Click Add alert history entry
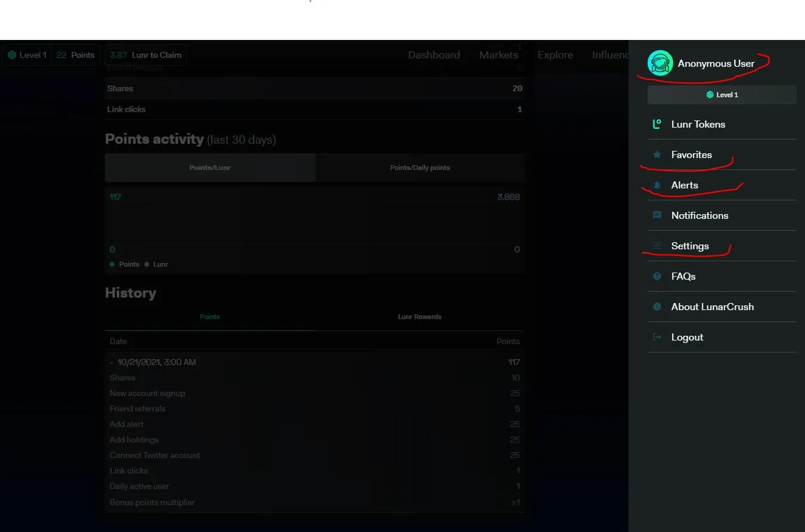805x532 pixels. click(x=315, y=424)
